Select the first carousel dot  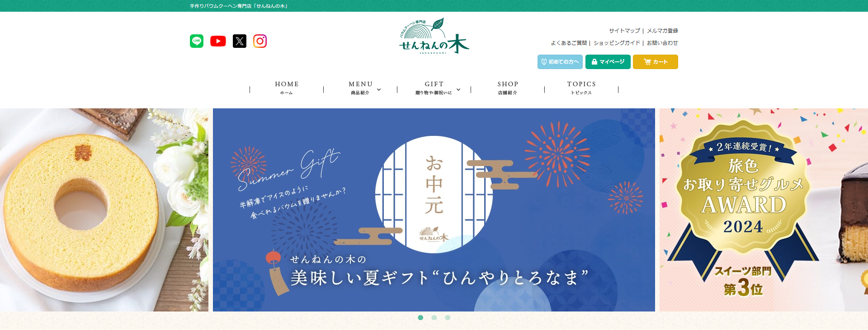[x=420, y=317]
